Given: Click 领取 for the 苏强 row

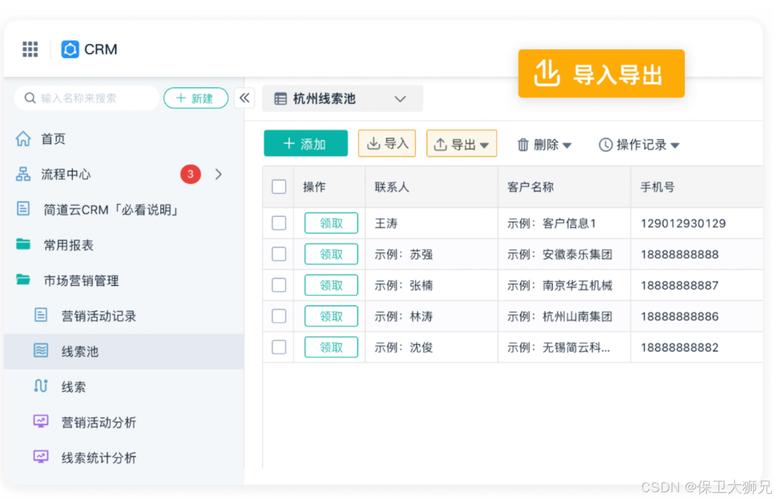Looking at the screenshot, I should (x=331, y=254).
